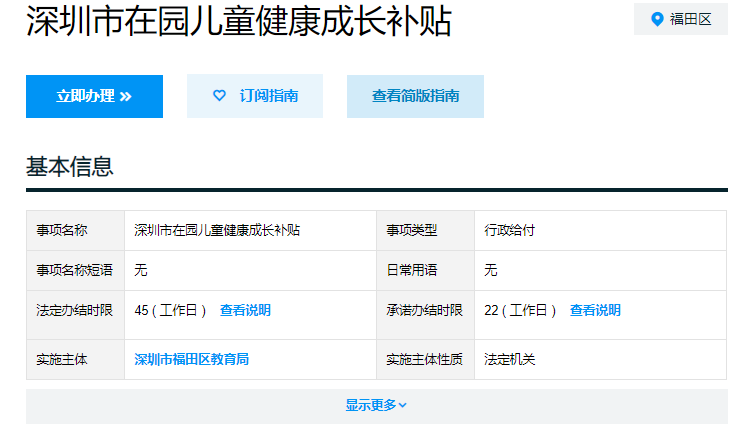Select the 45(工作日) value

[170, 311]
